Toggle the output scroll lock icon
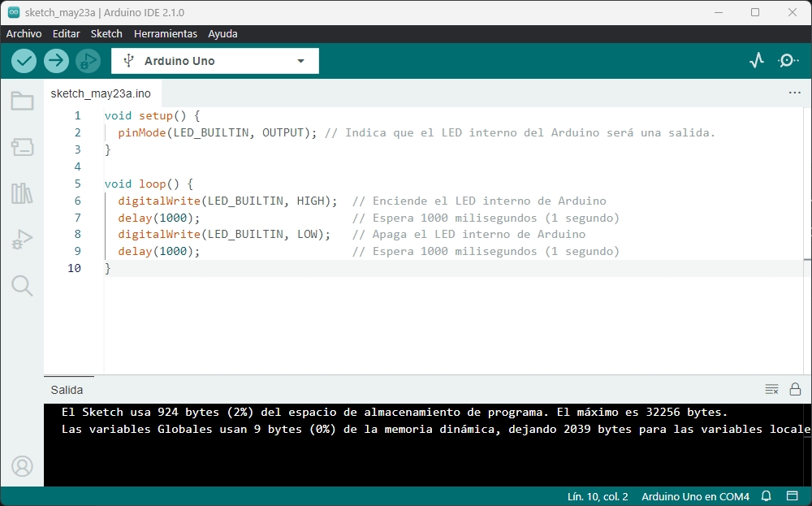 tap(795, 390)
